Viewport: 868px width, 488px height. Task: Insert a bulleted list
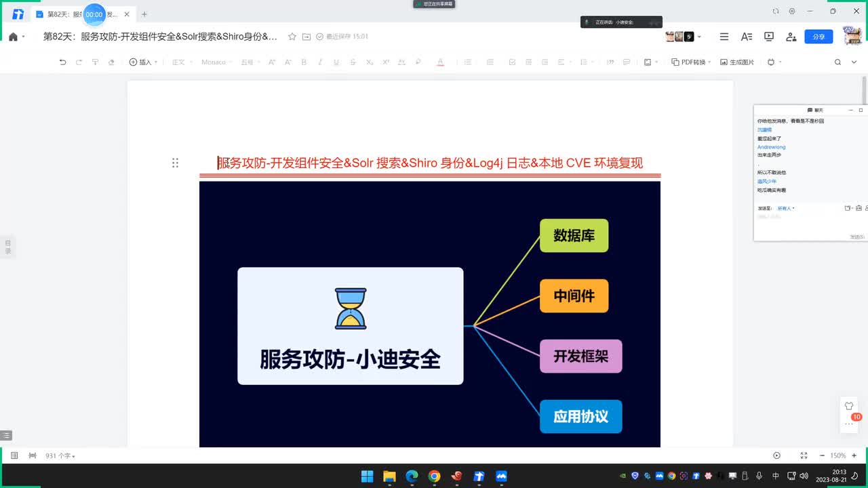tap(468, 62)
